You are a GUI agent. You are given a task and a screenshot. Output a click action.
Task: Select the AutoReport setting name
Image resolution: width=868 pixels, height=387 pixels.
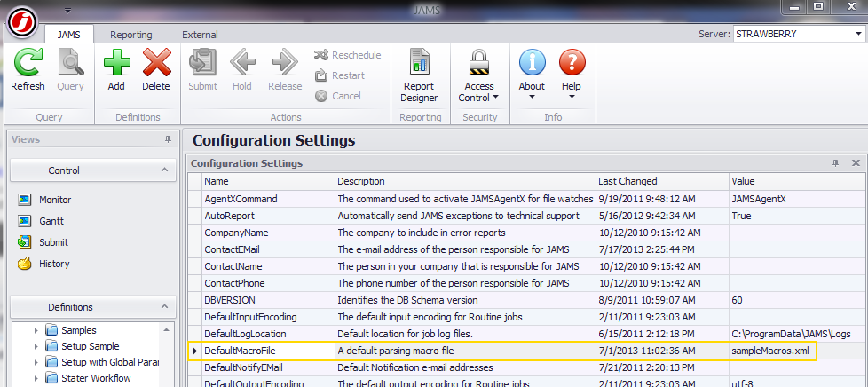[229, 216]
